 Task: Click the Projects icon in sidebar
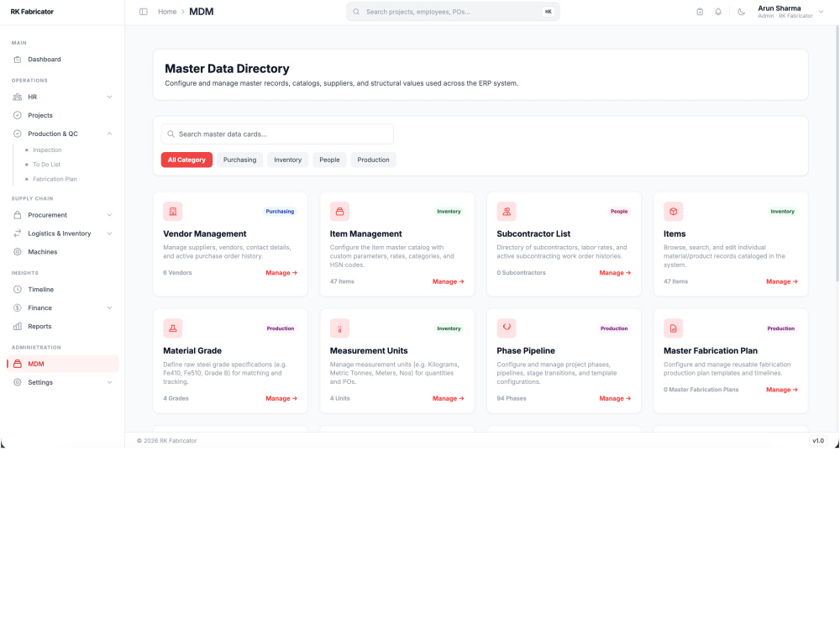tap(17, 115)
